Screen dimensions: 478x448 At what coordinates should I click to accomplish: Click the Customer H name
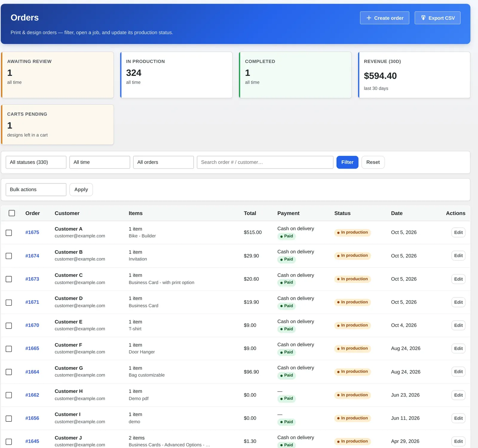(69, 391)
